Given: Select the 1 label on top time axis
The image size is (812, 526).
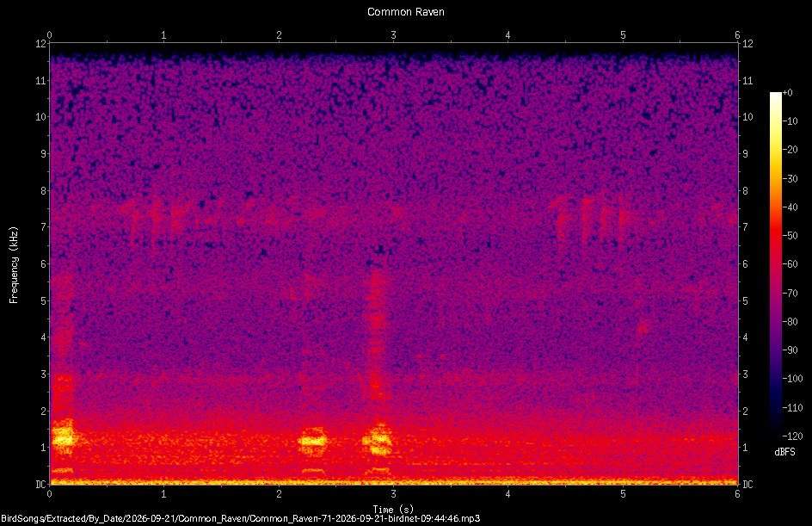Looking at the screenshot, I should point(163,35).
